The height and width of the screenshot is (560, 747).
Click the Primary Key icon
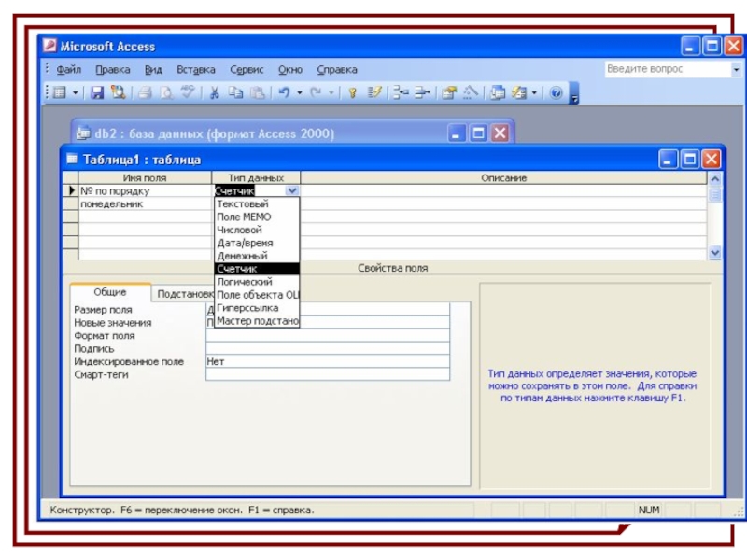353,92
